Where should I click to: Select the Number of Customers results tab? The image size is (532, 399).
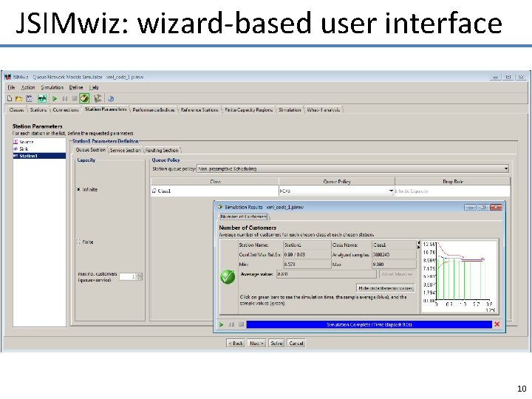pyautogui.click(x=244, y=216)
